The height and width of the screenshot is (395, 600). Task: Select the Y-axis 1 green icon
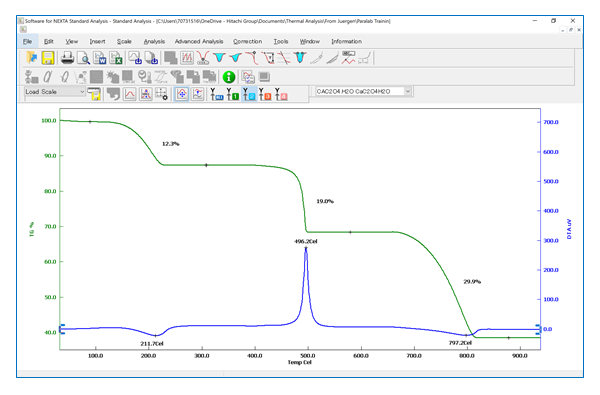click(233, 94)
